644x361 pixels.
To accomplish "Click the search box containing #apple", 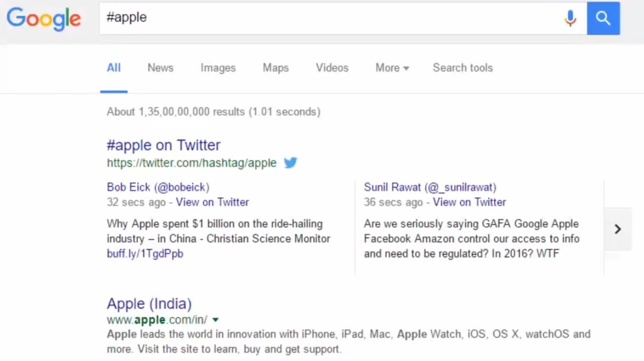I will tap(328, 18).
